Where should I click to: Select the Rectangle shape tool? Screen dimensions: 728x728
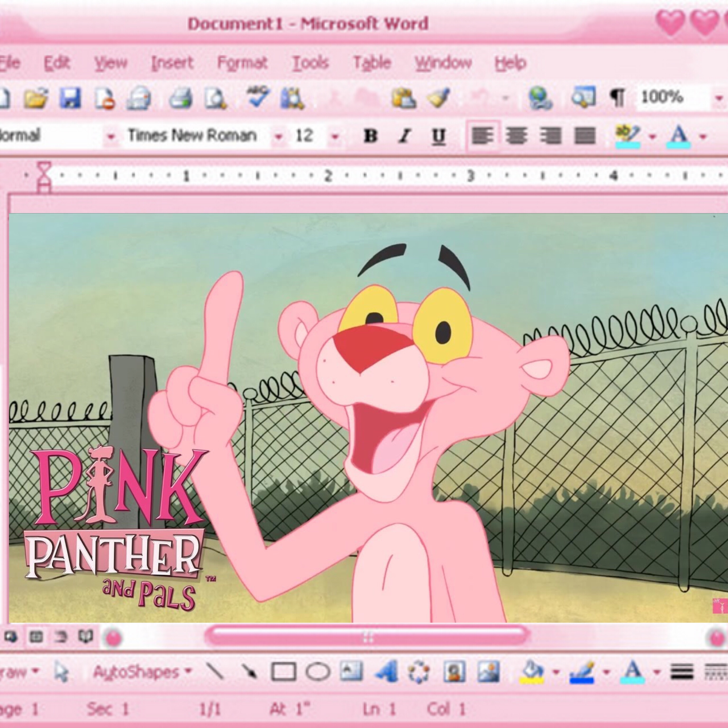283,671
